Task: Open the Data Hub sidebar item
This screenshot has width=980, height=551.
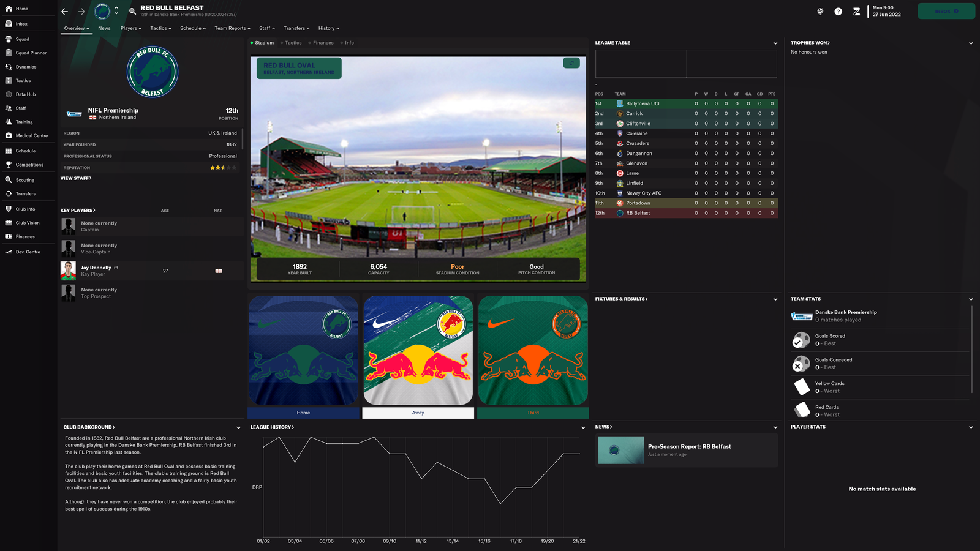Action: 25,94
